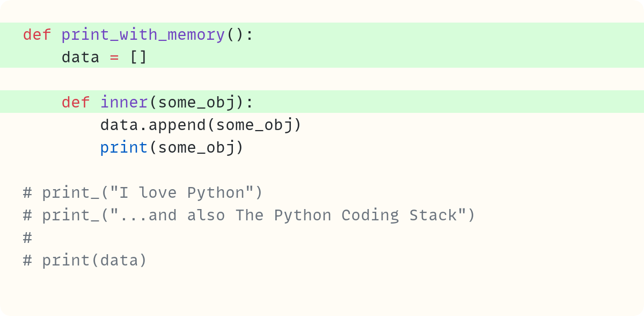Click the data.append method call
Viewport: 644px width, 316px height.
pyautogui.click(x=153, y=125)
